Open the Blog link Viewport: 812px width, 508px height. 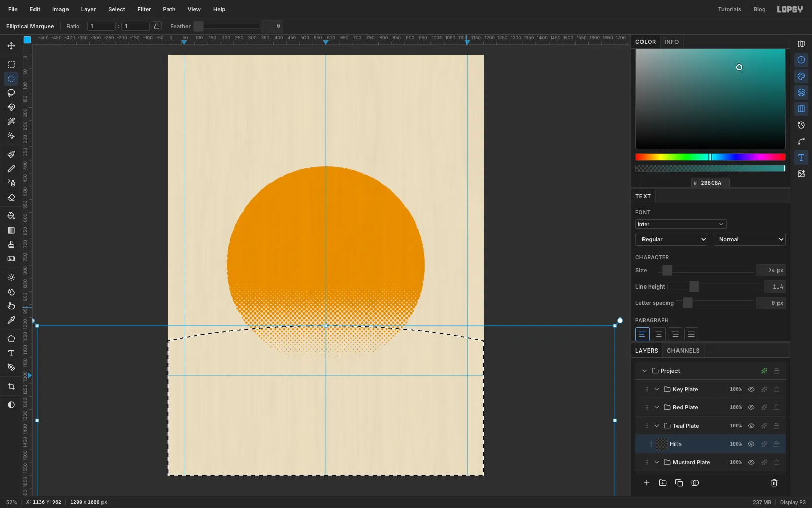coord(759,9)
